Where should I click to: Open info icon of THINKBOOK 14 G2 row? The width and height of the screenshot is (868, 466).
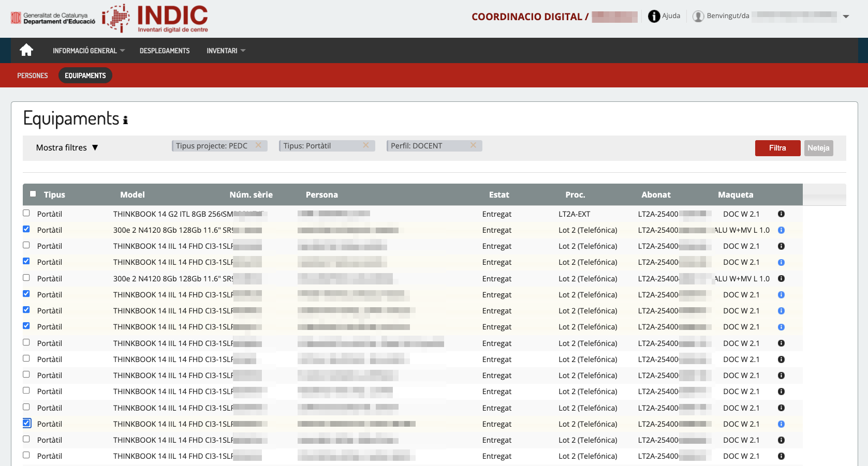coord(781,214)
